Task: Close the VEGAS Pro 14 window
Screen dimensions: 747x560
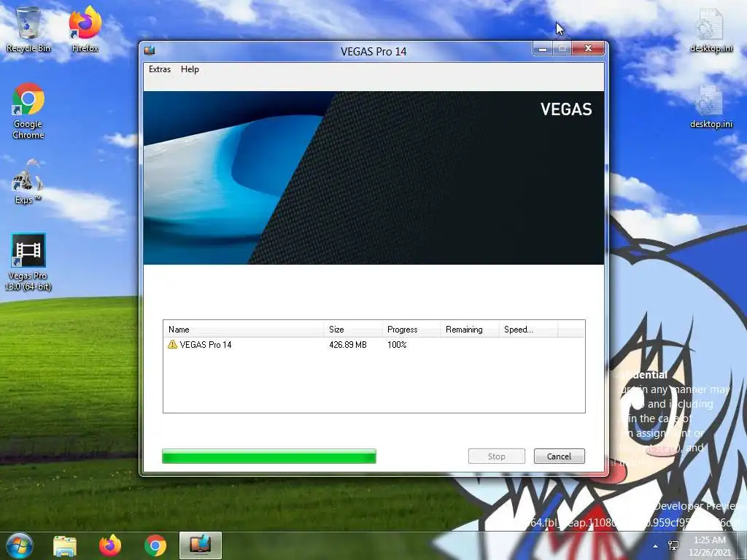Action: point(589,48)
